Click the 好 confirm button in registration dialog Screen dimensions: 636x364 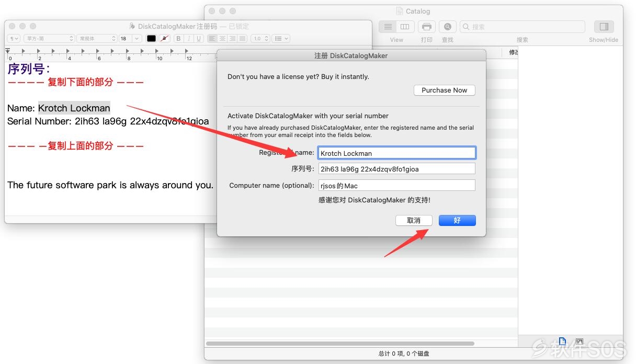point(457,221)
